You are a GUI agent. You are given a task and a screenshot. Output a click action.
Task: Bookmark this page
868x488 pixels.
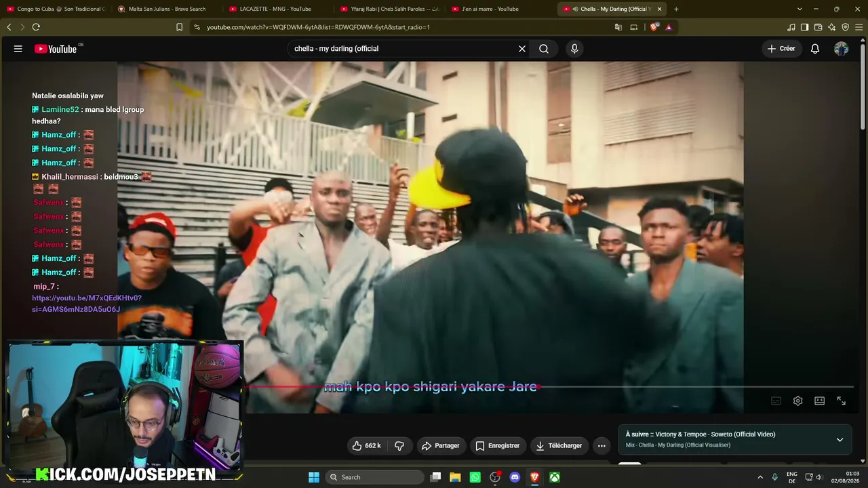179,27
